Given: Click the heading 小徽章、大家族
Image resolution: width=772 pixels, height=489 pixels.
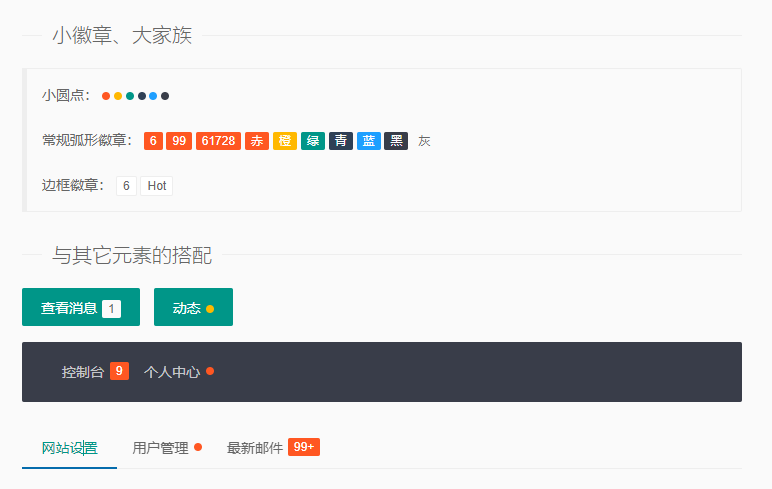Looking at the screenshot, I should tap(122, 35).
